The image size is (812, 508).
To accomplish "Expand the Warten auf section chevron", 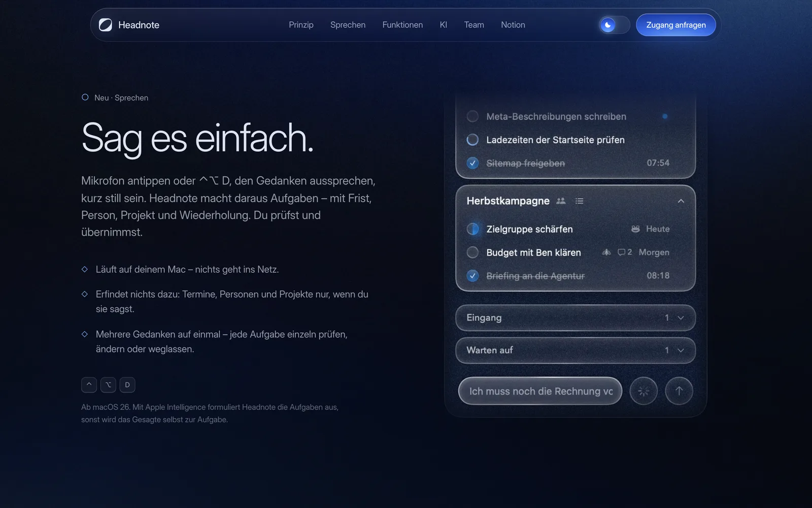I will (x=681, y=351).
